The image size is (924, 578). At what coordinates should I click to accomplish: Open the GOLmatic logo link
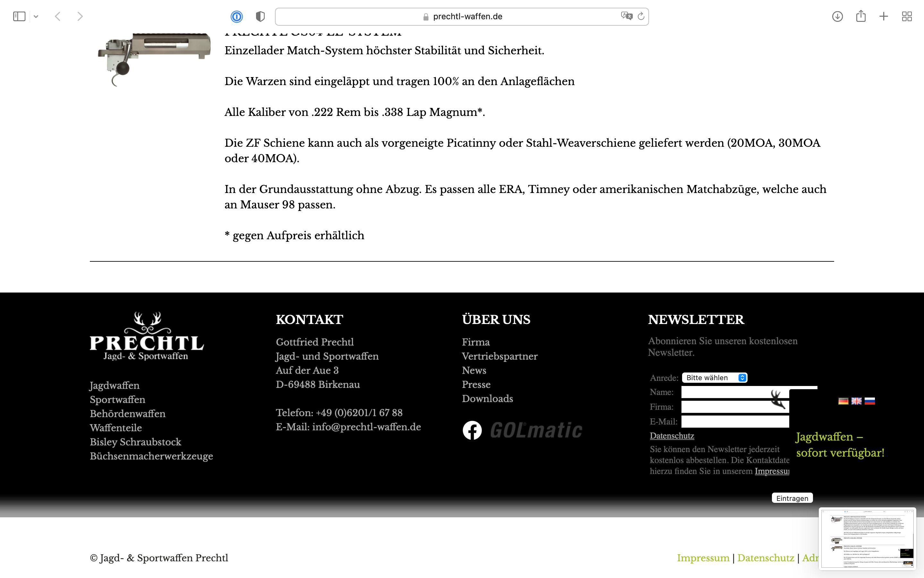point(536,430)
